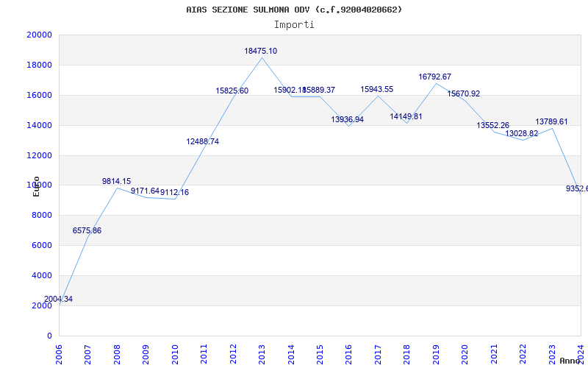Image resolution: width=588 pixels, height=368 pixels.
Task: Click the 2007 x-axis year label
Action: [x=87, y=354]
